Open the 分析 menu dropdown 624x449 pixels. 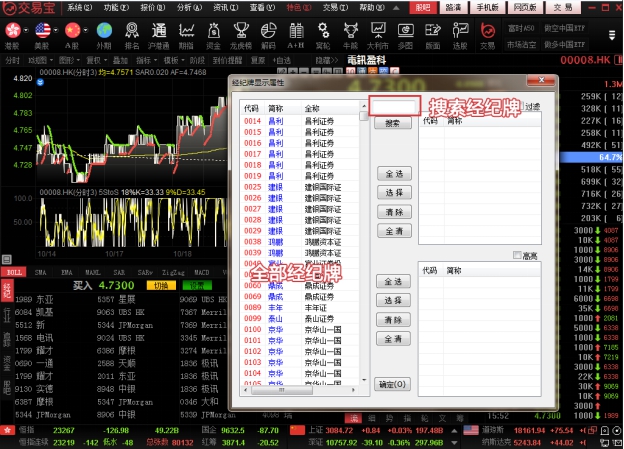pyautogui.click(x=188, y=7)
